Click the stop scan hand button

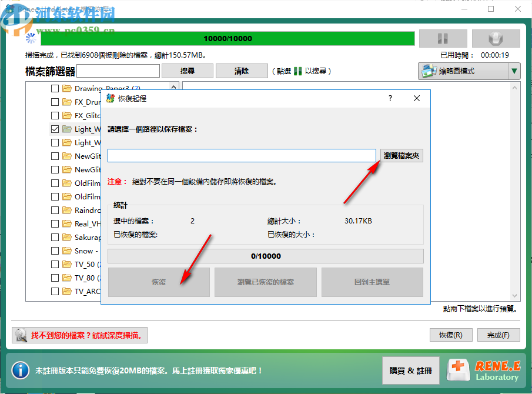click(x=496, y=38)
